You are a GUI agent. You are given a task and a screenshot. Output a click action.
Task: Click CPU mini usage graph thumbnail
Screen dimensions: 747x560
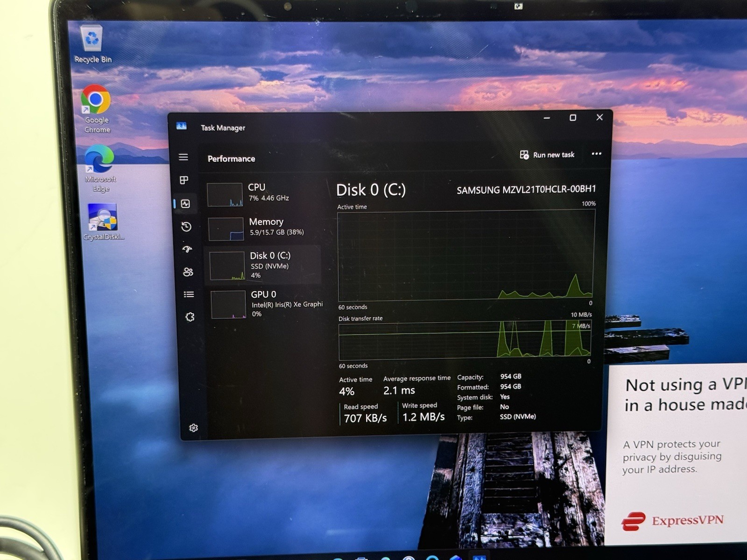225,195
